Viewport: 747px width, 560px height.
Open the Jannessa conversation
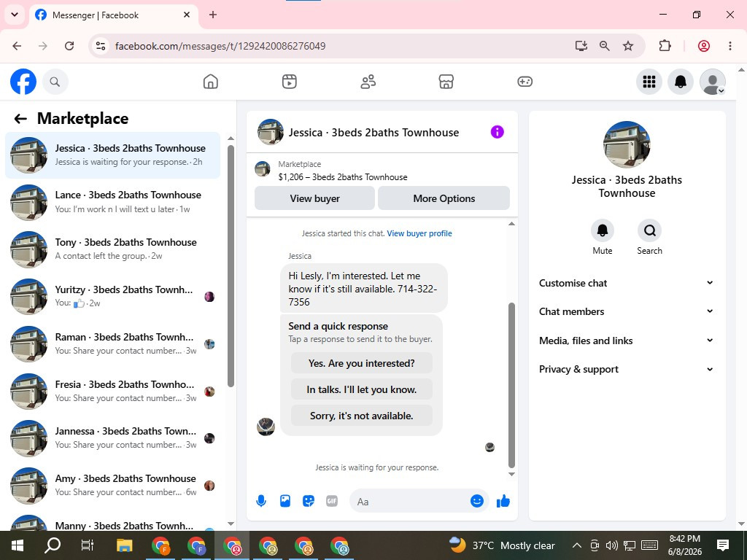pyautogui.click(x=113, y=438)
